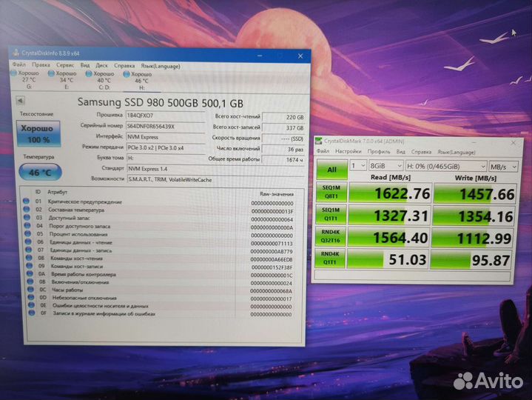The height and width of the screenshot is (400, 532).
Task: Select the G: drive tab at 27 °C
Action: (27, 80)
